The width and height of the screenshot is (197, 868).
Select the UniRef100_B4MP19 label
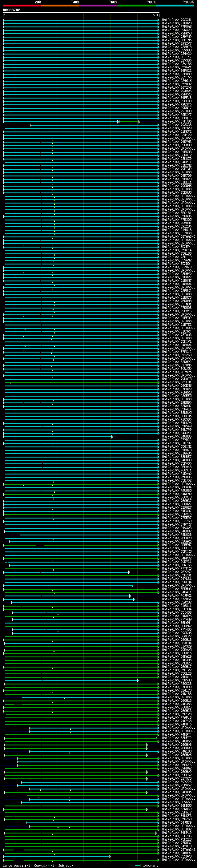point(177,833)
